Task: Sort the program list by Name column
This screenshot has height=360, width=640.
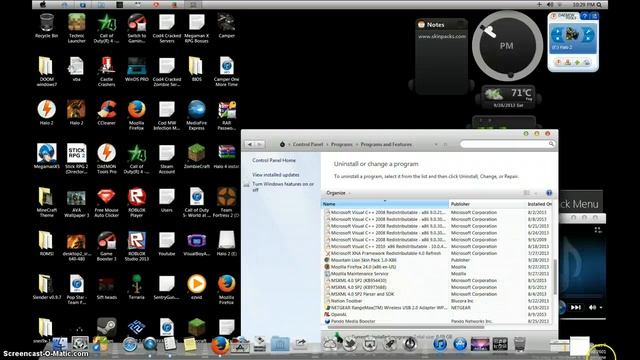Action: [x=385, y=204]
